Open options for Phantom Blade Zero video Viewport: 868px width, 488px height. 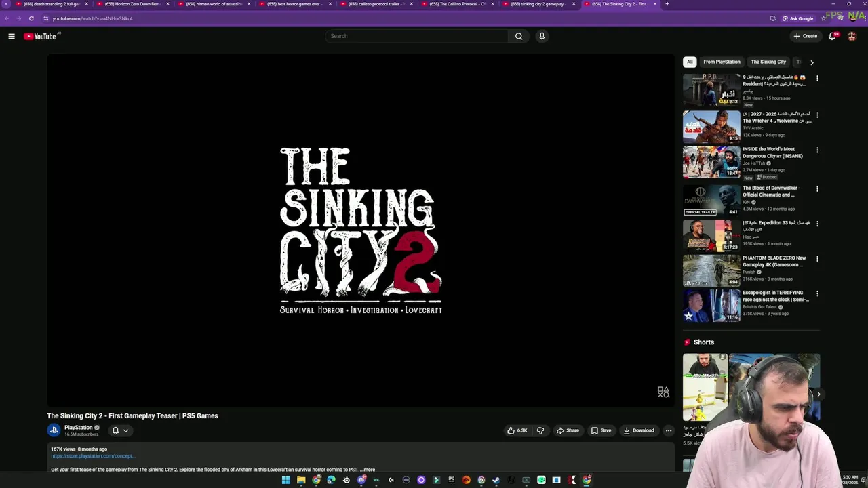click(817, 258)
